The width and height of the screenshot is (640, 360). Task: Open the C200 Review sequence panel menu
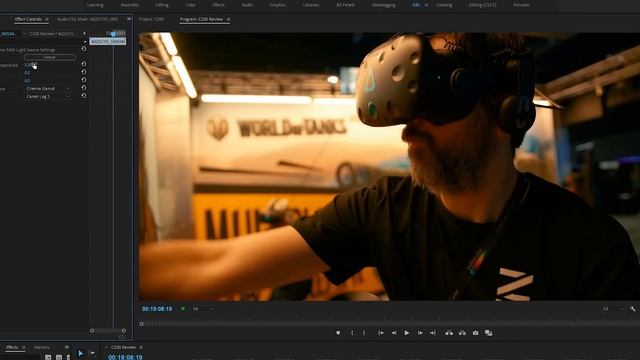[x=141, y=347]
